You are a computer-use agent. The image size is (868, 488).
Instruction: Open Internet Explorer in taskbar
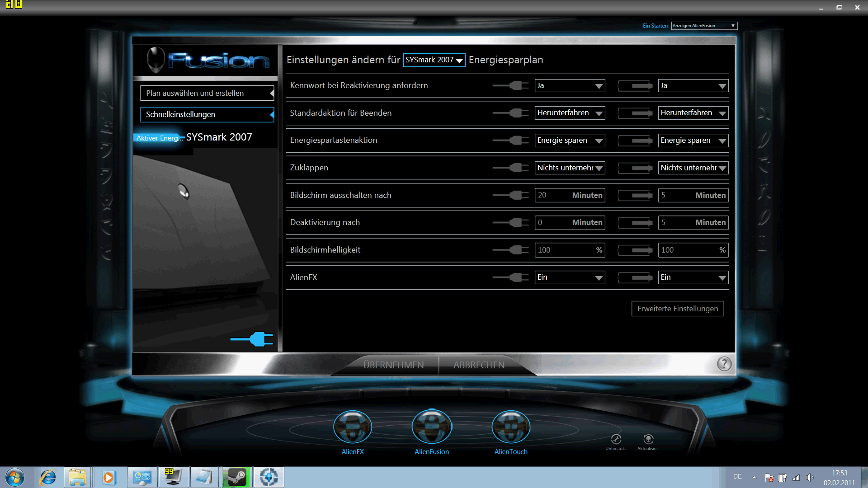pyautogui.click(x=48, y=477)
